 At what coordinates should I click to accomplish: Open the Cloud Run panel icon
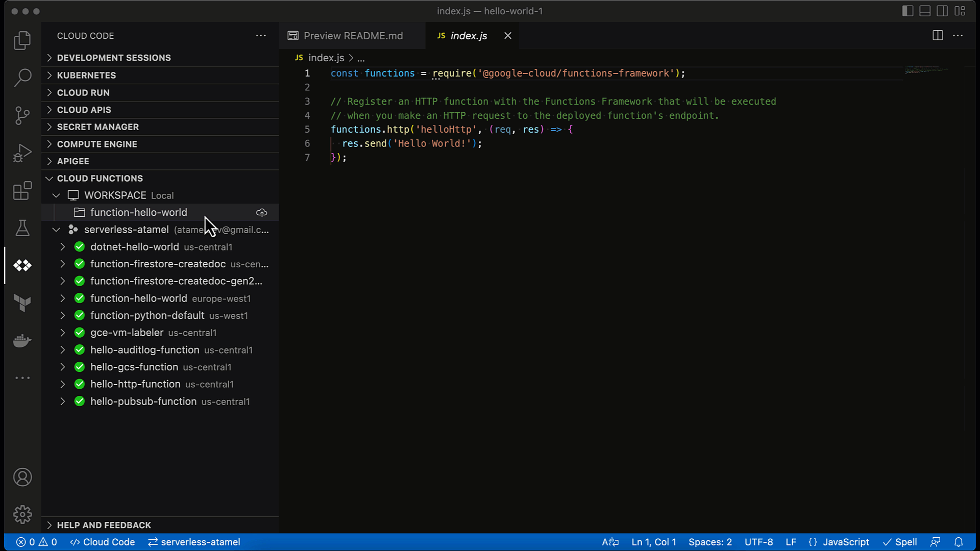tap(50, 93)
